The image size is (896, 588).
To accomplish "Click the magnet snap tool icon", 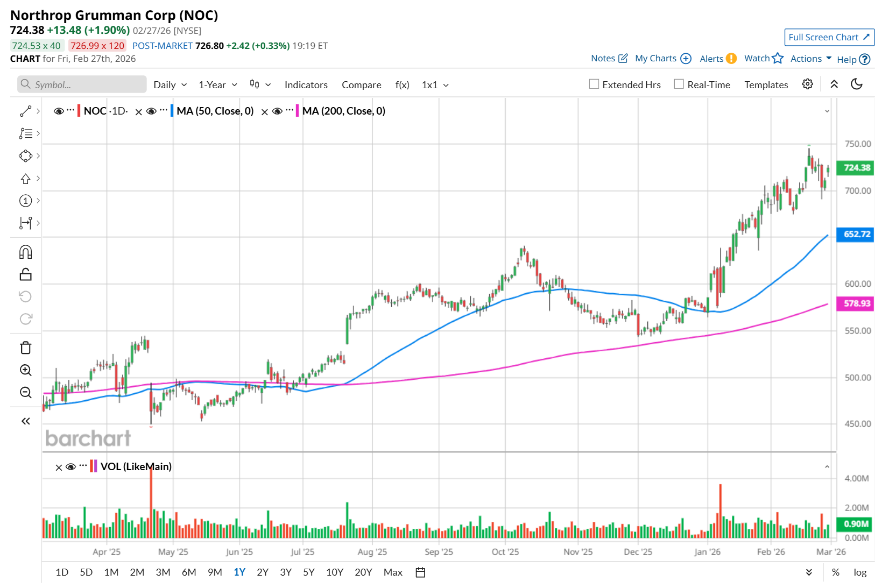I will 25,252.
